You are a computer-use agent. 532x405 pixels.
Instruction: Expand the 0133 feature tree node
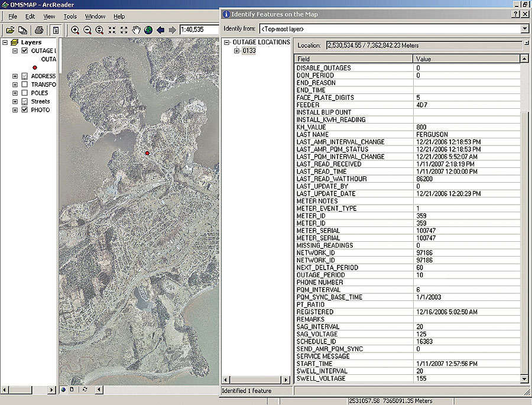coord(236,51)
